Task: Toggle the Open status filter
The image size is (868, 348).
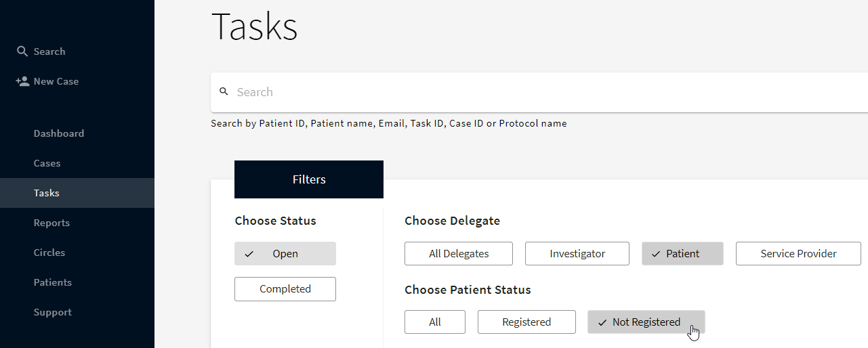Action: point(285,254)
